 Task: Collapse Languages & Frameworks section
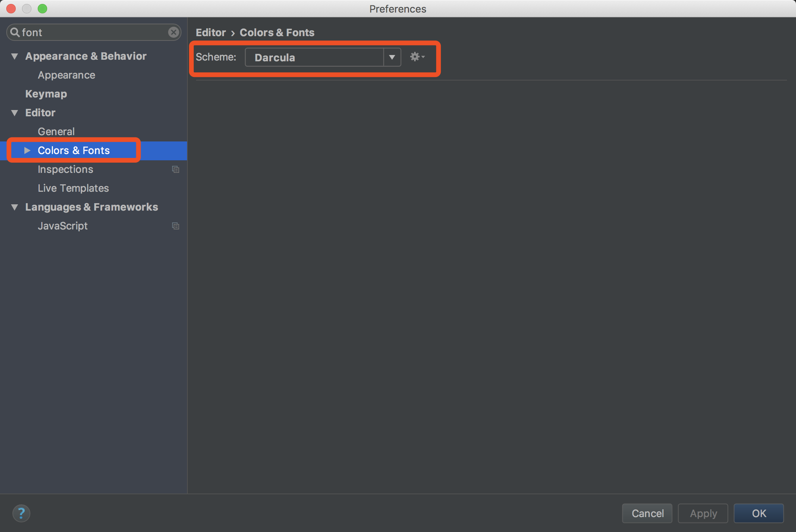15,207
